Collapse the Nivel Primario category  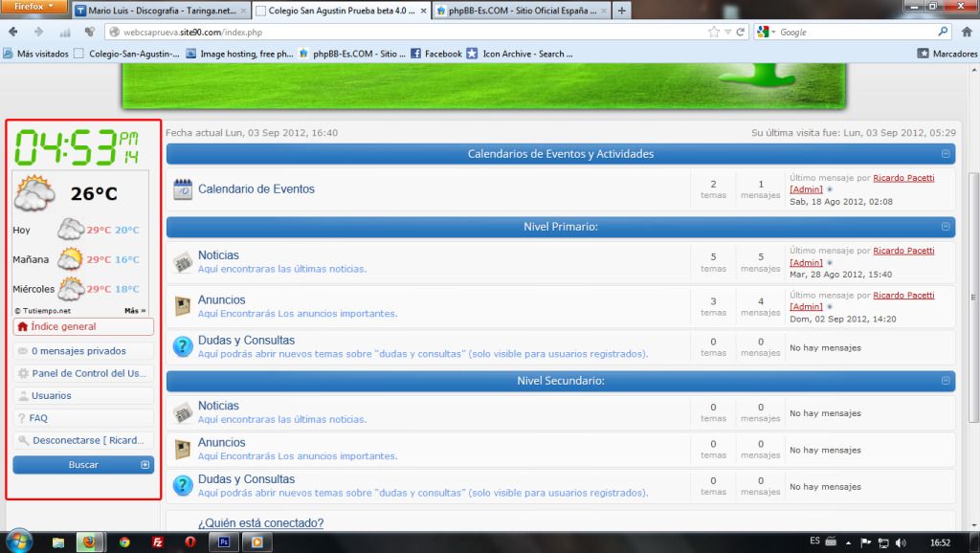coord(946,227)
